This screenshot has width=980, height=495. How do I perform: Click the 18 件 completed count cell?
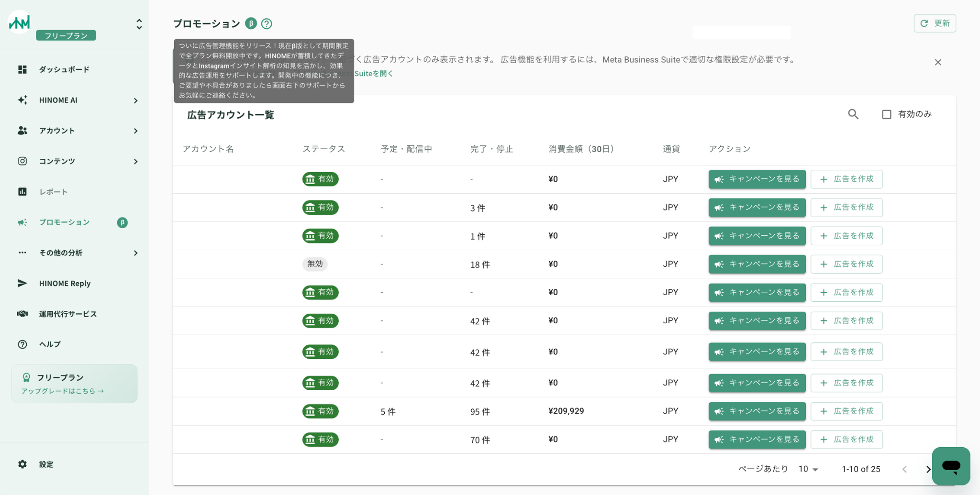[x=480, y=264]
